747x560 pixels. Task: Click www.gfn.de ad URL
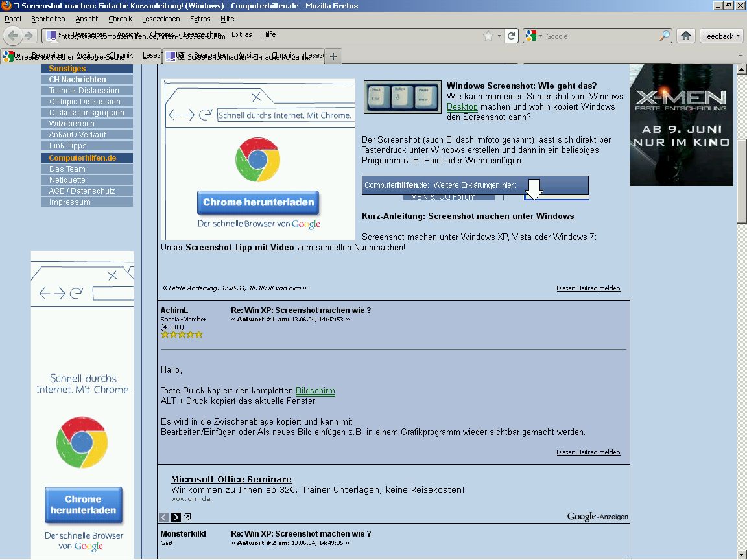(191, 499)
